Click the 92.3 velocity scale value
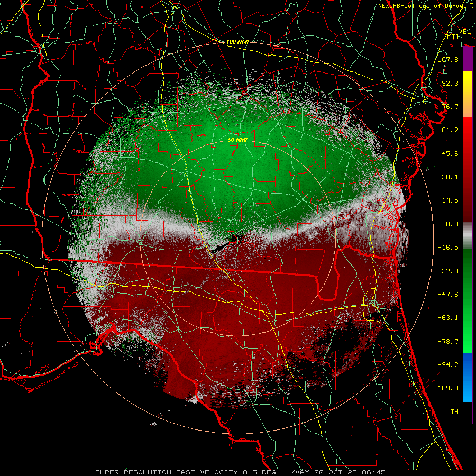The height and width of the screenshot is (476, 476). pos(450,83)
